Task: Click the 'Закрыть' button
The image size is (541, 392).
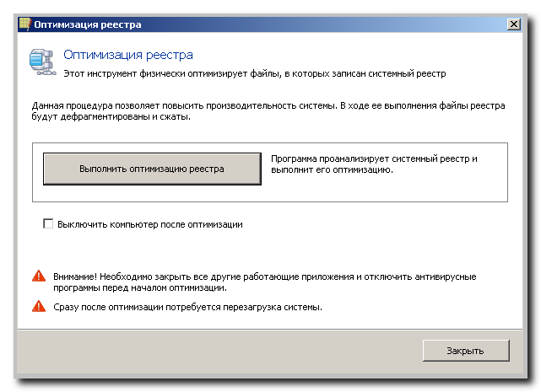Action: pyautogui.click(x=466, y=351)
